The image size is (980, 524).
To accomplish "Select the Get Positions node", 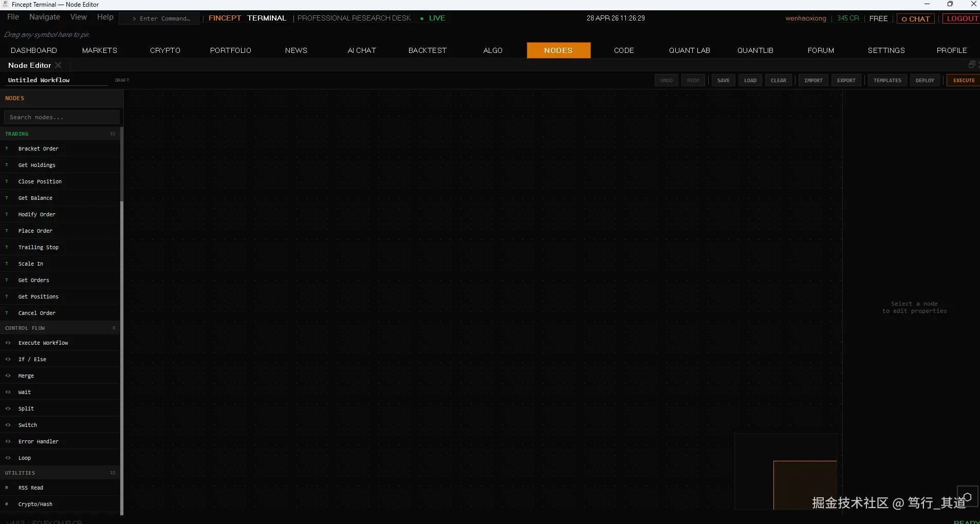I will tap(60, 296).
